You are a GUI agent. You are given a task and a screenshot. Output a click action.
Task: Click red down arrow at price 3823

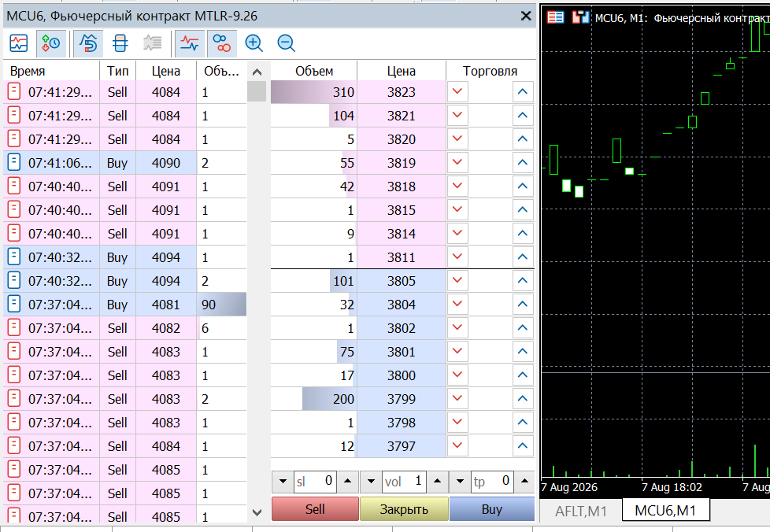457,92
